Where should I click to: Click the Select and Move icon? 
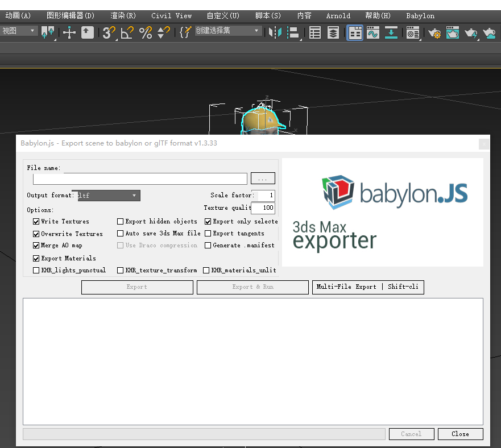(69, 32)
